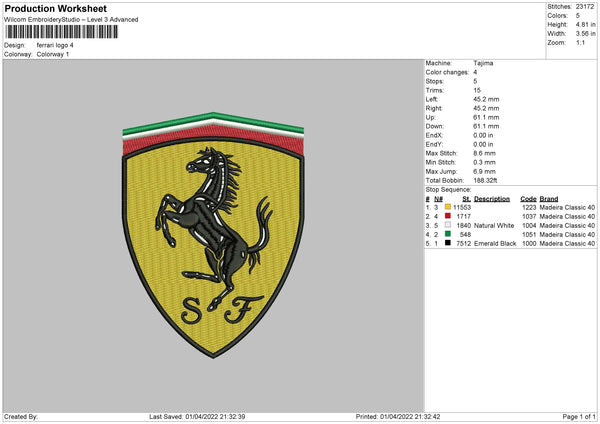Select the red thread swatch code 1037
Viewport: 600px width, 424px height.
point(448,216)
